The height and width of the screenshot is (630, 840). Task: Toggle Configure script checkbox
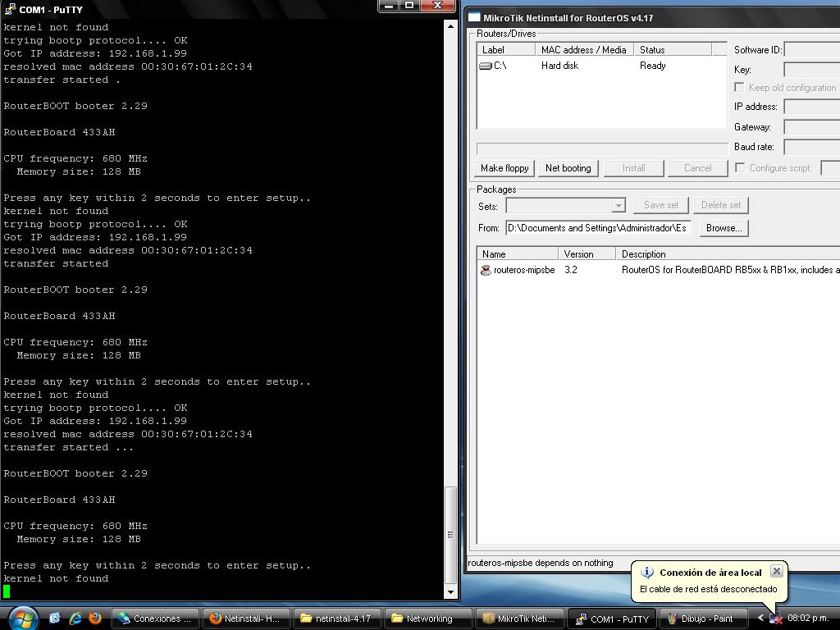coord(740,167)
